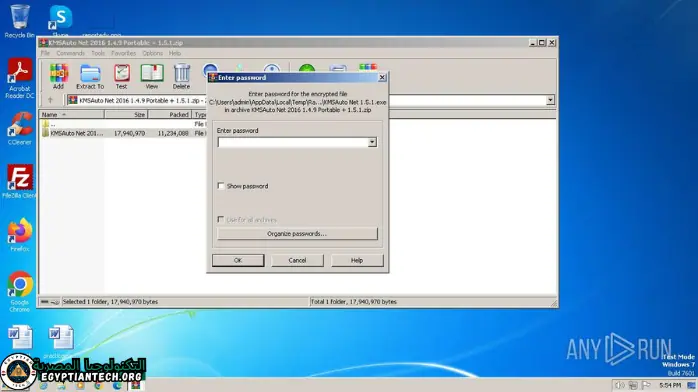Screen dimensions: 698x392
Task: Click Cancel in the password dialog
Action: click(x=297, y=260)
